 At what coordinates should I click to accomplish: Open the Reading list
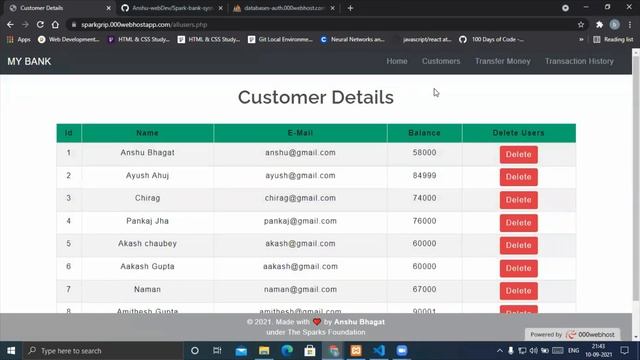613,39
